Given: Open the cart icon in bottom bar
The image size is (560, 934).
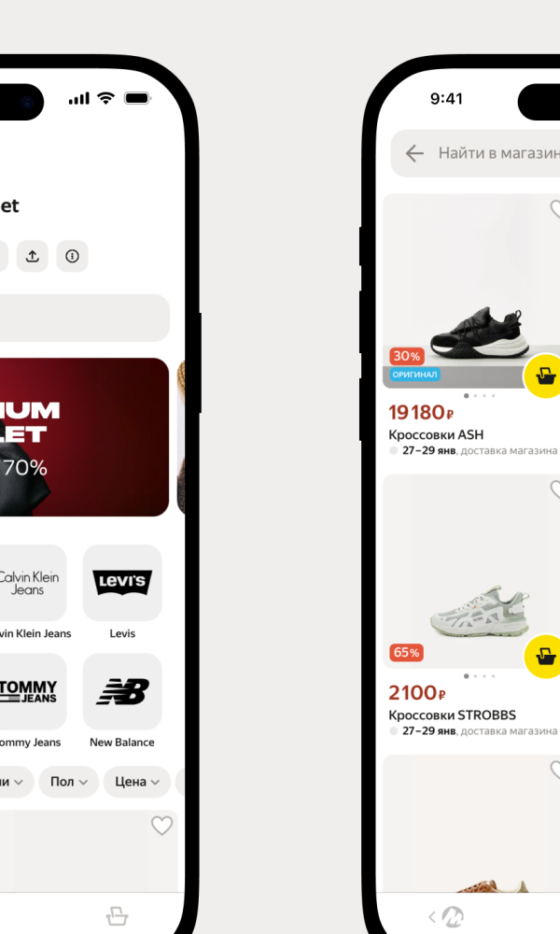Looking at the screenshot, I should [x=117, y=915].
